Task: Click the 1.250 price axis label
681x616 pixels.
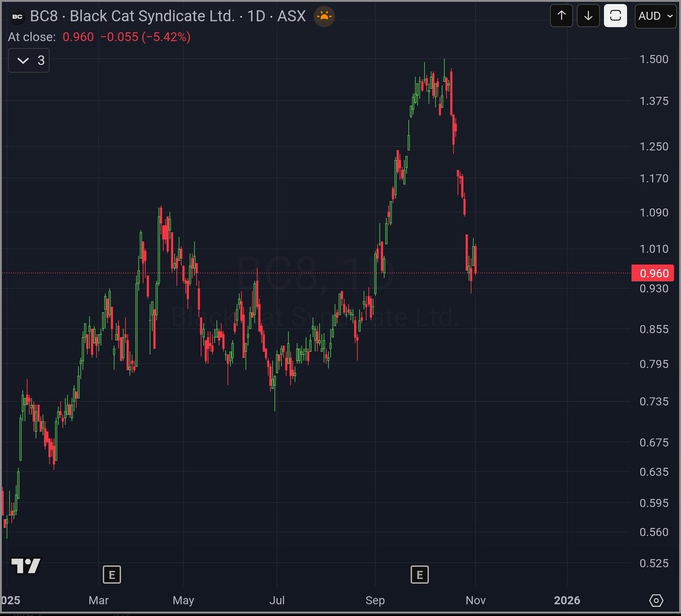Action: [654, 146]
